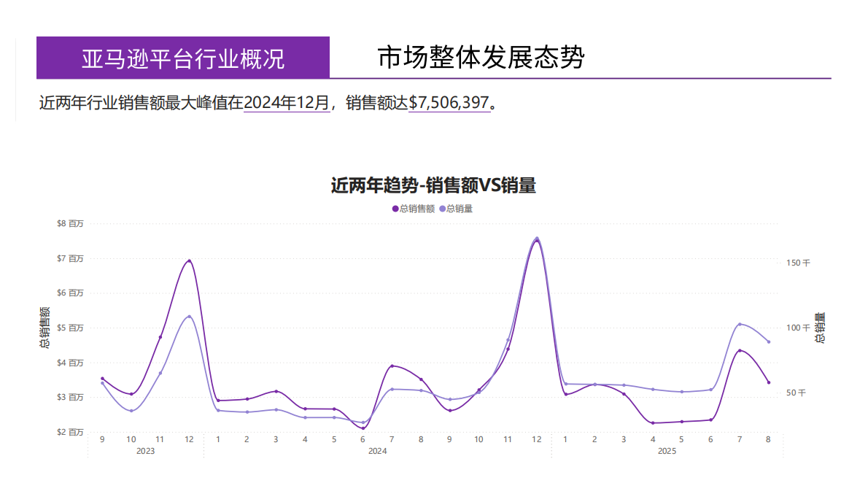Click the 总销售额 data point at December 2023
The image size is (868, 502).
(190, 260)
